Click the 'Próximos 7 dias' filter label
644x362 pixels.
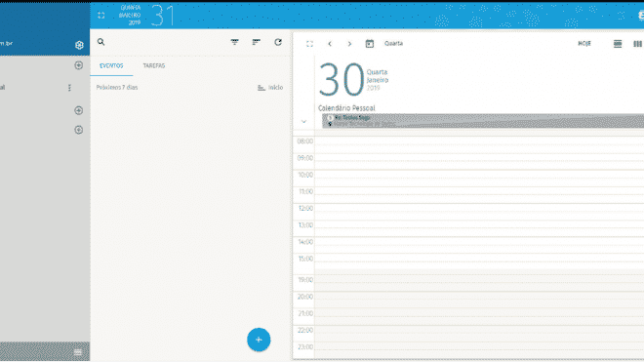coord(117,88)
